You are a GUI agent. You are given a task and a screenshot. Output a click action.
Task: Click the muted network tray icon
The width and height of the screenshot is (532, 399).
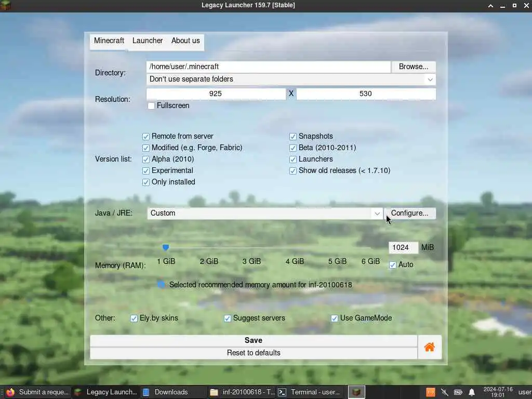(x=444, y=392)
